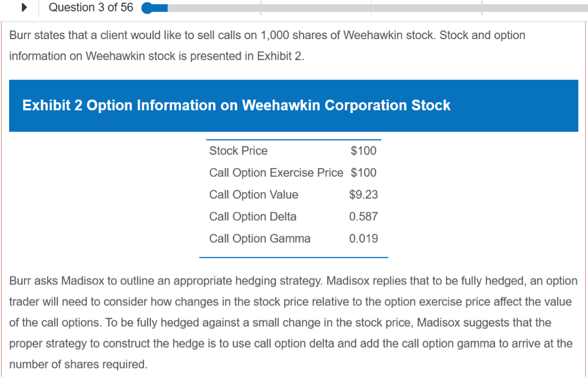Click the 0.019 gamma value
The height and width of the screenshot is (377, 588).
tap(363, 239)
